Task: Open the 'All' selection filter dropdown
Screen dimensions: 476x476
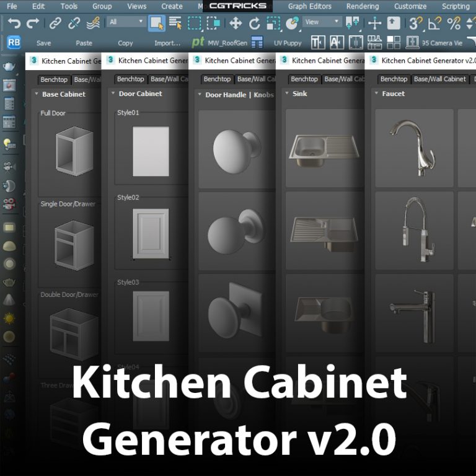Action: [126, 22]
